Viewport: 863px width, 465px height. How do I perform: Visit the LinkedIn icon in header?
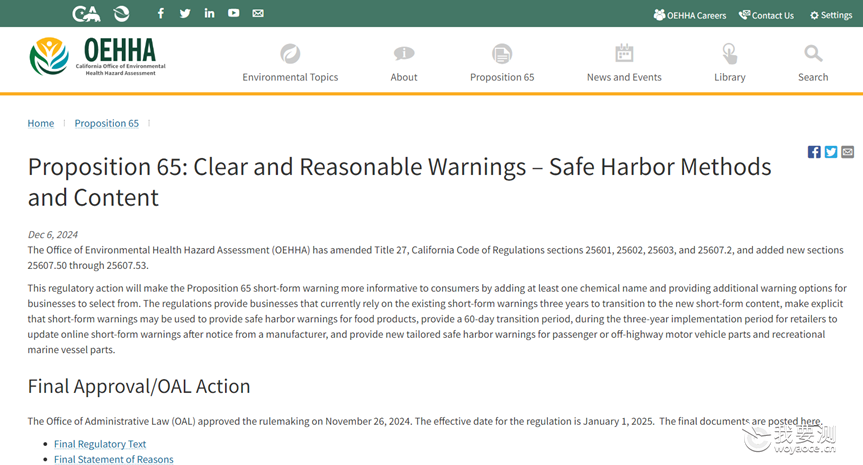(x=209, y=13)
